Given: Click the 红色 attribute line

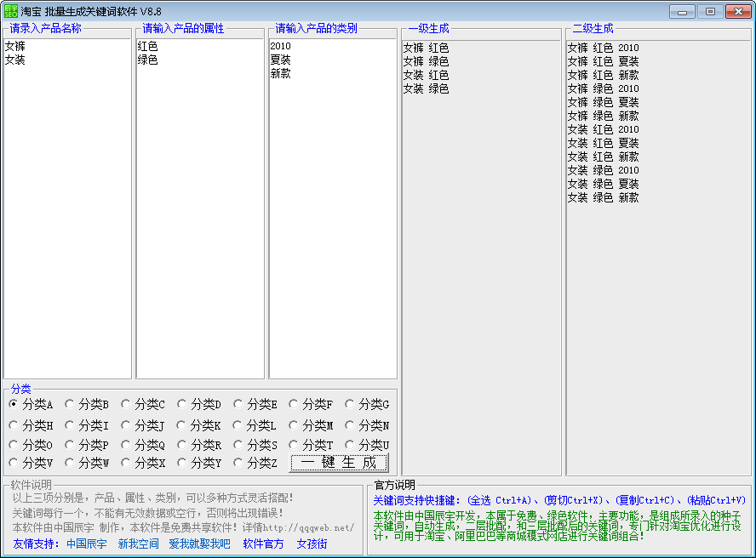Looking at the screenshot, I should (x=147, y=46).
